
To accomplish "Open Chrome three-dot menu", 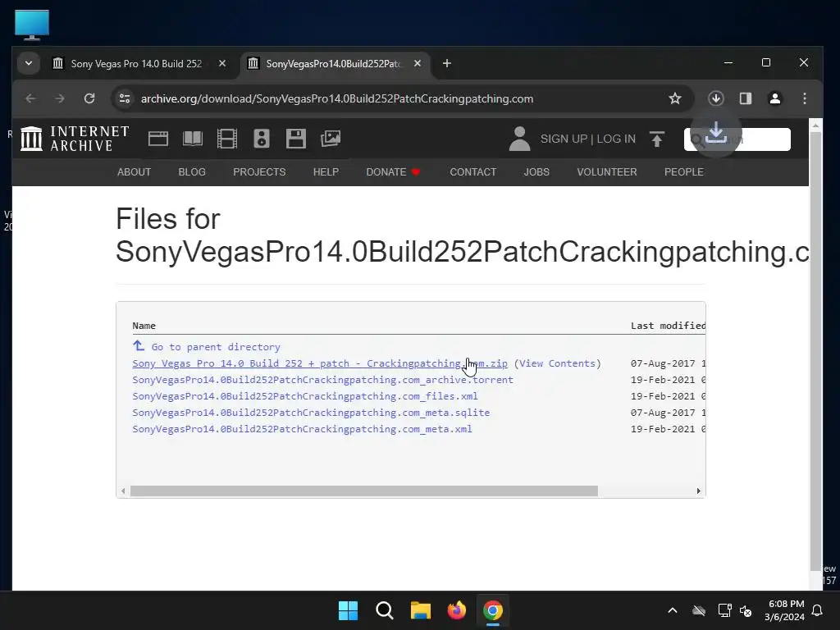I will tap(804, 98).
